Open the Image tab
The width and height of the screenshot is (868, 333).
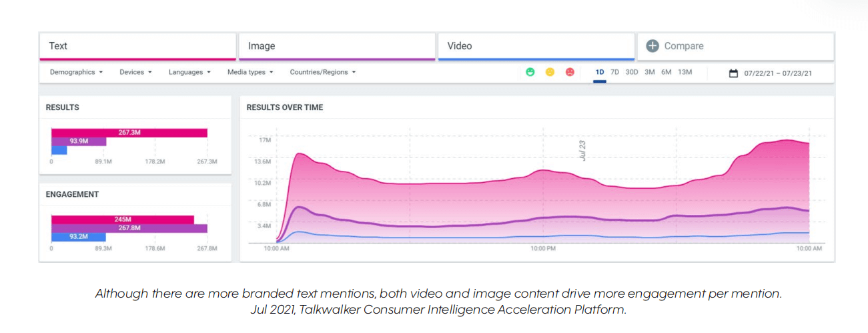pyautogui.click(x=336, y=46)
